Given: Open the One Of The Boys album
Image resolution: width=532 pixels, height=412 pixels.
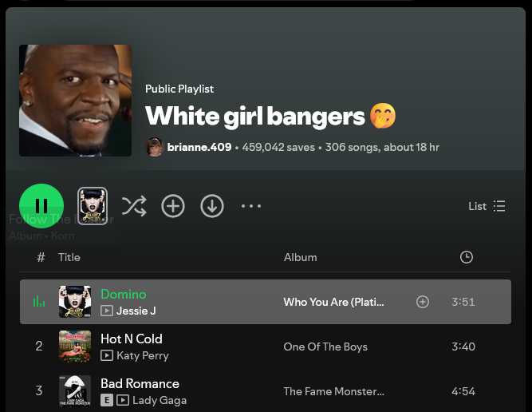Looking at the screenshot, I should click(x=325, y=347).
